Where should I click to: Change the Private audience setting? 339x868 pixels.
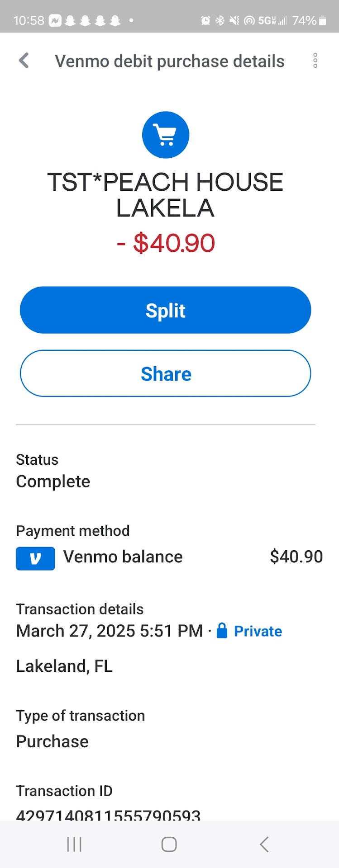tap(258, 631)
